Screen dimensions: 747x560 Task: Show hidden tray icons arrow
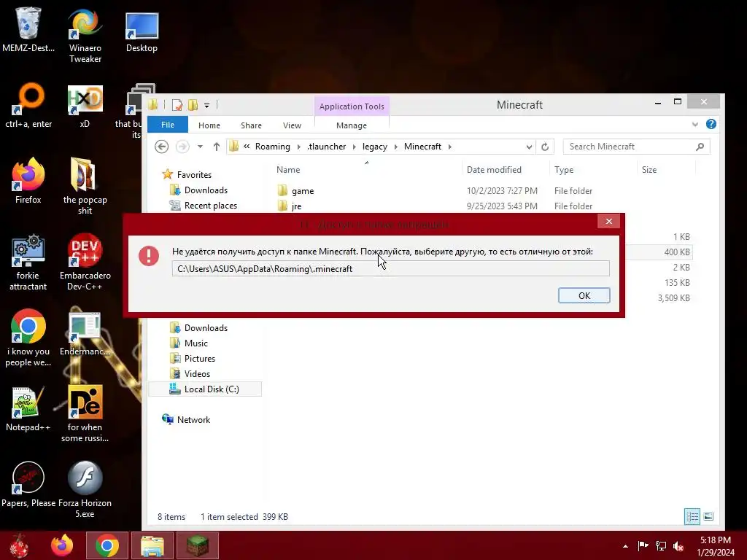[x=625, y=546]
